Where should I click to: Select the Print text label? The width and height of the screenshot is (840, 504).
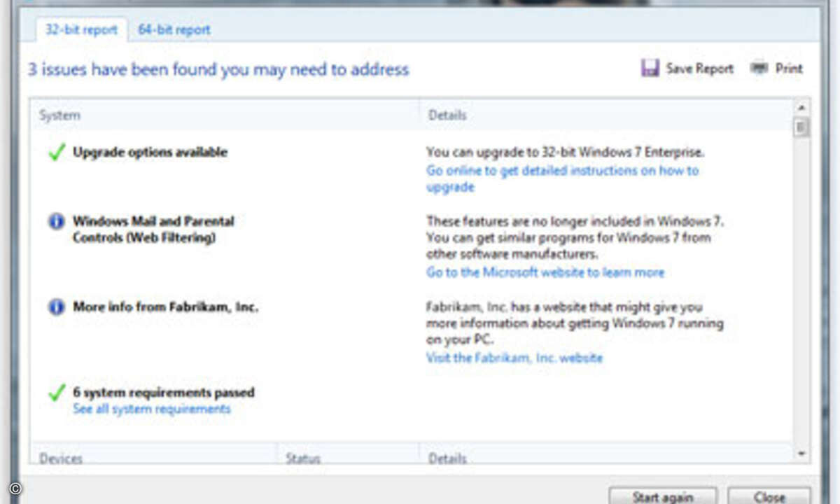[x=789, y=69]
